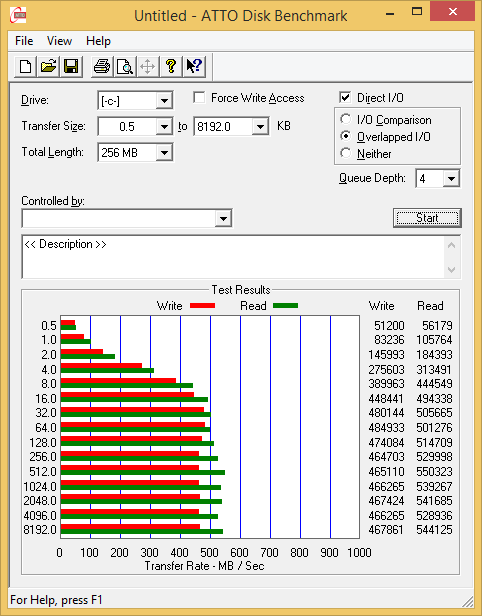
Task: Print results using the printer icon
Action: [x=102, y=66]
